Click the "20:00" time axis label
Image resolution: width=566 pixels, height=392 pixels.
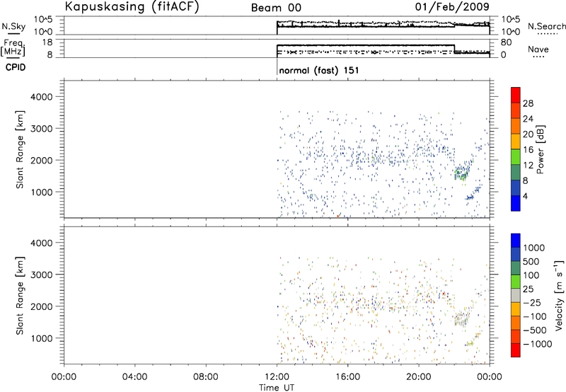(418, 377)
